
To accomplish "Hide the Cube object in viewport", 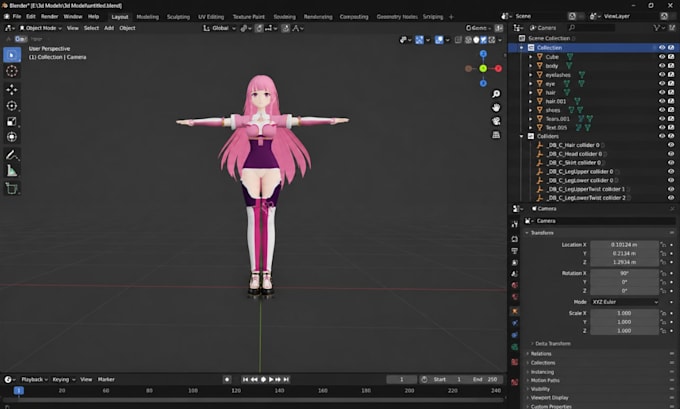I will 662,57.
